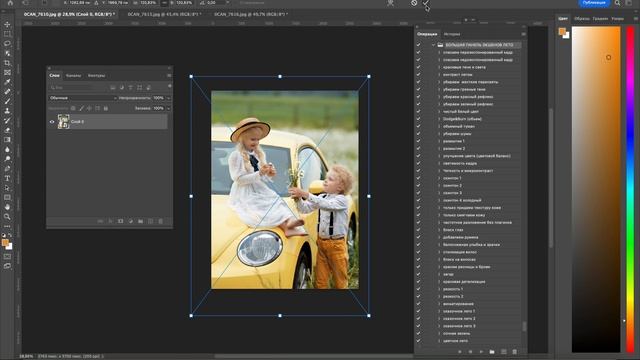Select the Rectangular Marquee tool
The width and height of the screenshot is (640, 360).
tap(7, 34)
